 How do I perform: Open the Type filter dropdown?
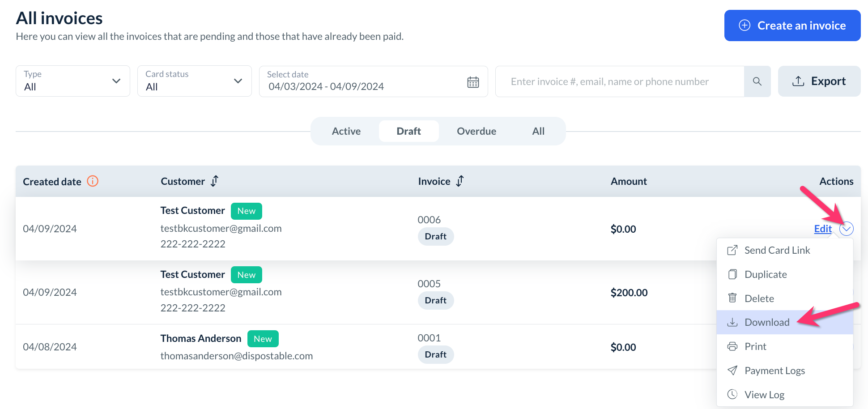pyautogui.click(x=73, y=81)
